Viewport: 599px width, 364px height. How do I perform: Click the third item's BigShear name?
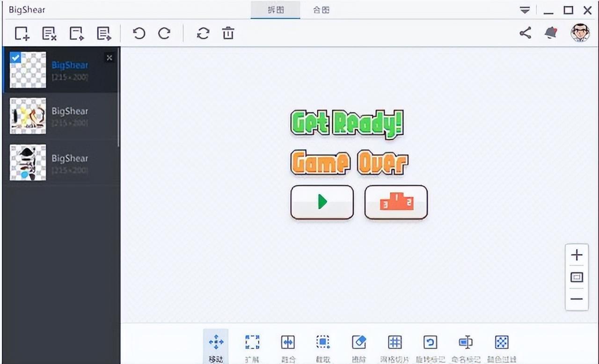tap(70, 158)
